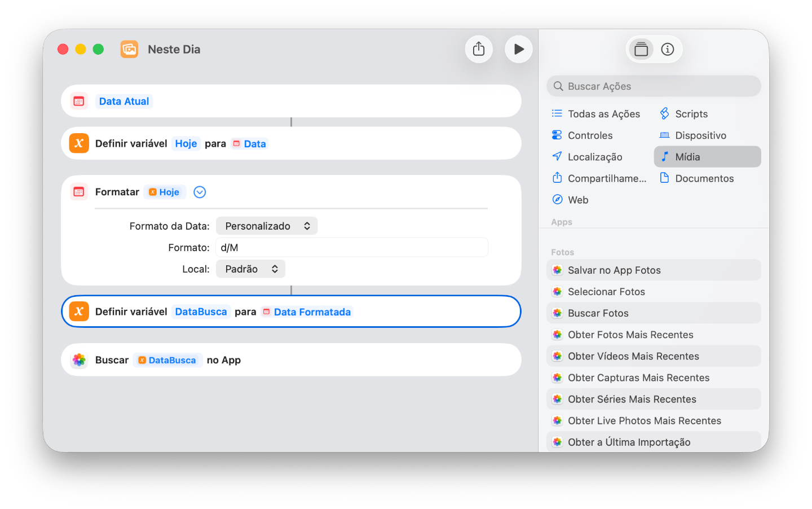Open the Web actions category
The width and height of the screenshot is (812, 509).
point(570,199)
